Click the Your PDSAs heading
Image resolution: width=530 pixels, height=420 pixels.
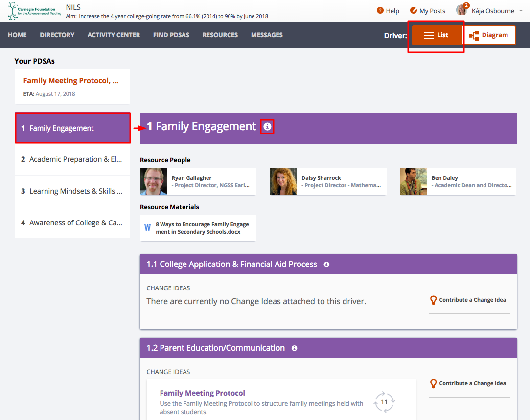point(34,61)
